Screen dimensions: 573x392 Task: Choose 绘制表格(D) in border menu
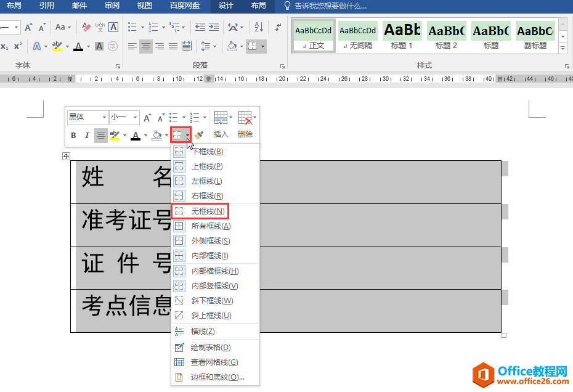click(215, 348)
